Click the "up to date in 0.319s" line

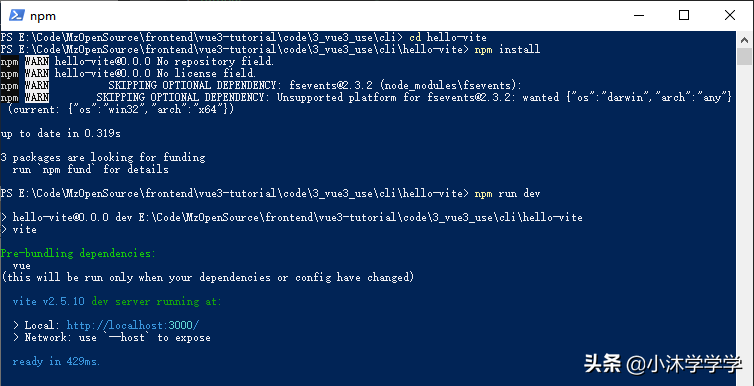tap(61, 134)
